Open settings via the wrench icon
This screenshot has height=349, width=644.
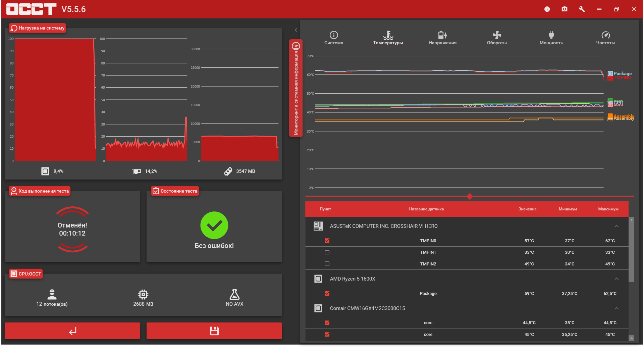point(582,9)
